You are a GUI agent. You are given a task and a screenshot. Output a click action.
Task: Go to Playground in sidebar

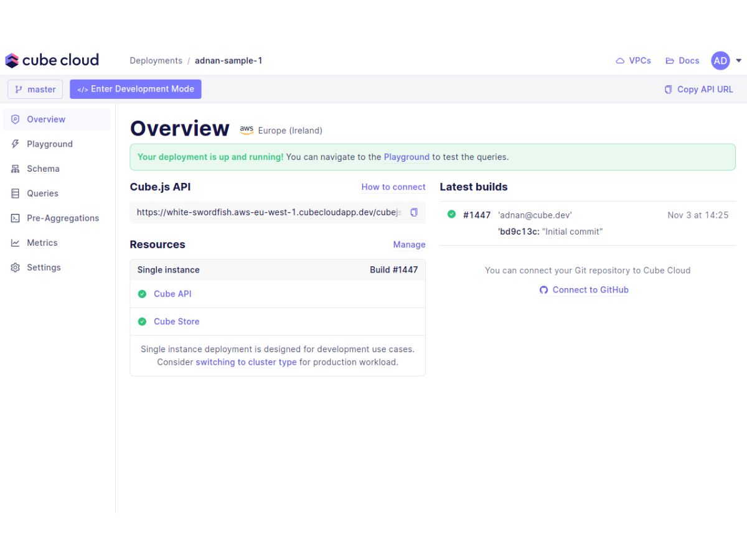57,144
